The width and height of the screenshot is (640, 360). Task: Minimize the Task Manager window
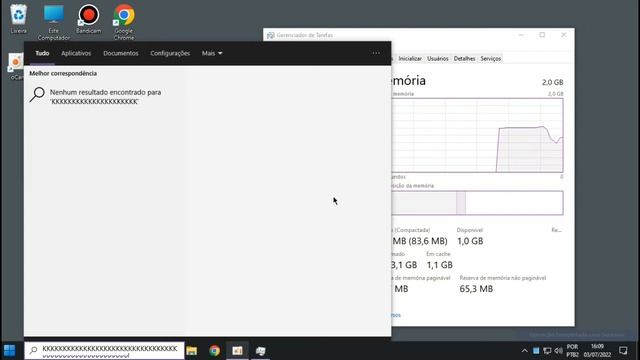(x=521, y=35)
